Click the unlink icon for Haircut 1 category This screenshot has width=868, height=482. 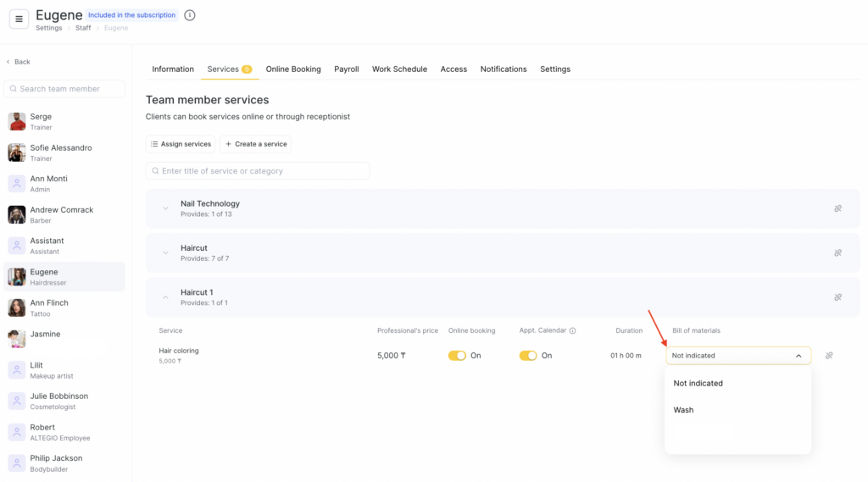pyautogui.click(x=837, y=297)
